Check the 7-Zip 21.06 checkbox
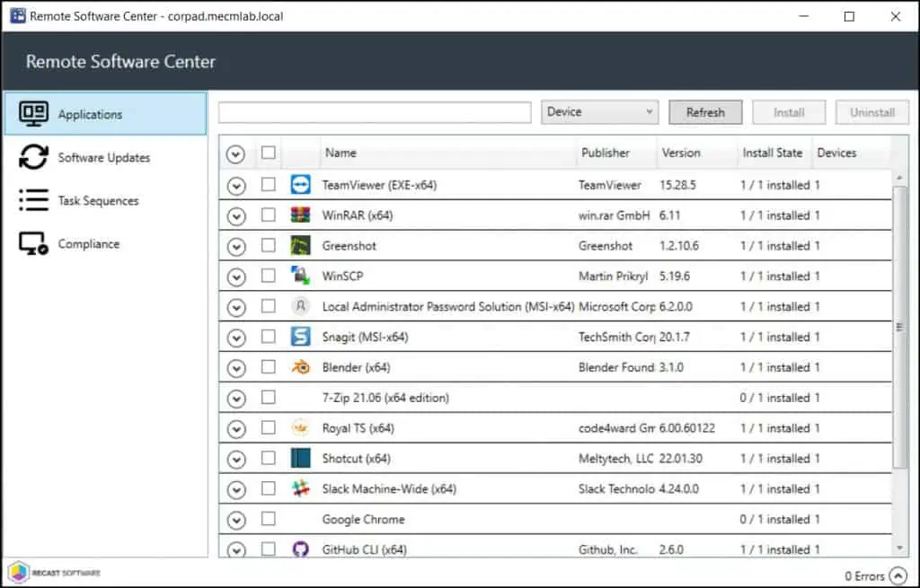920x588 pixels. click(x=268, y=397)
